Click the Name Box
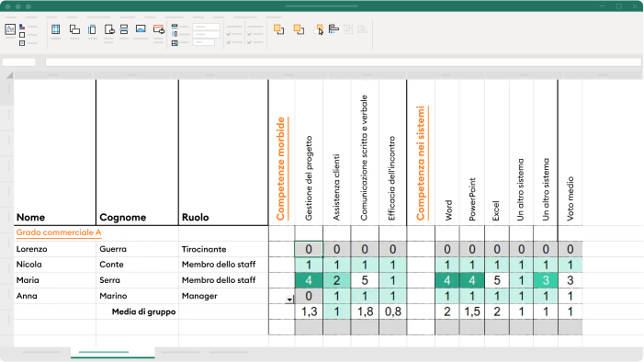This screenshot has height=362, width=644. [19, 62]
